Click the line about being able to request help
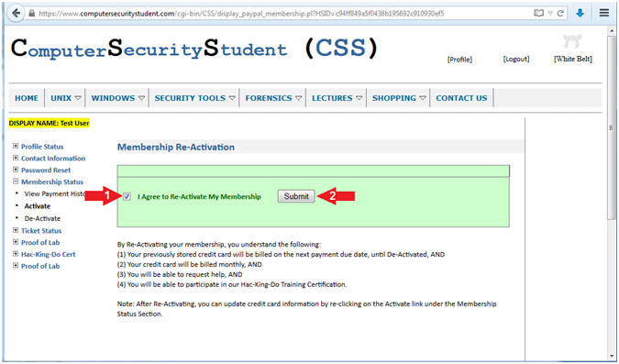This screenshot has width=619, height=364. coord(180,274)
